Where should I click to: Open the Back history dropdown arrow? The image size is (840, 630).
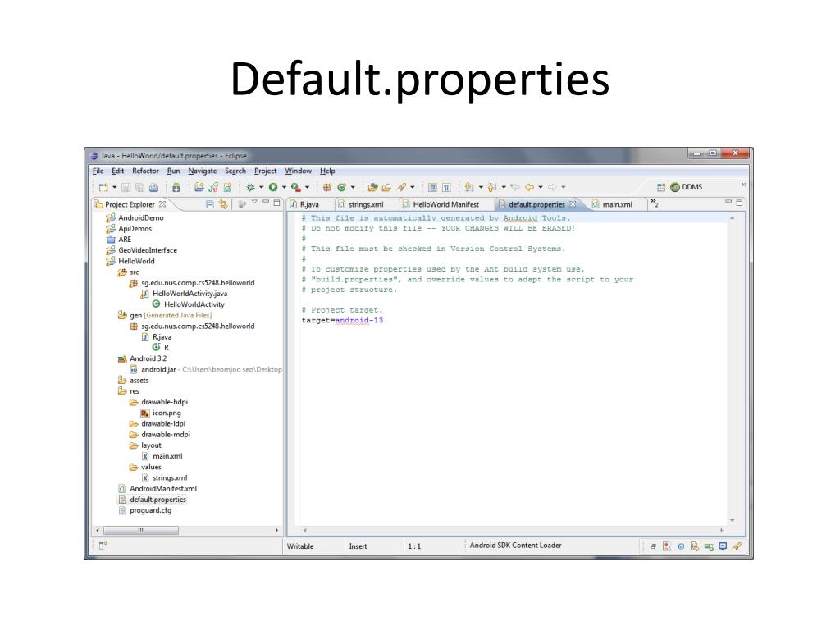[541, 187]
